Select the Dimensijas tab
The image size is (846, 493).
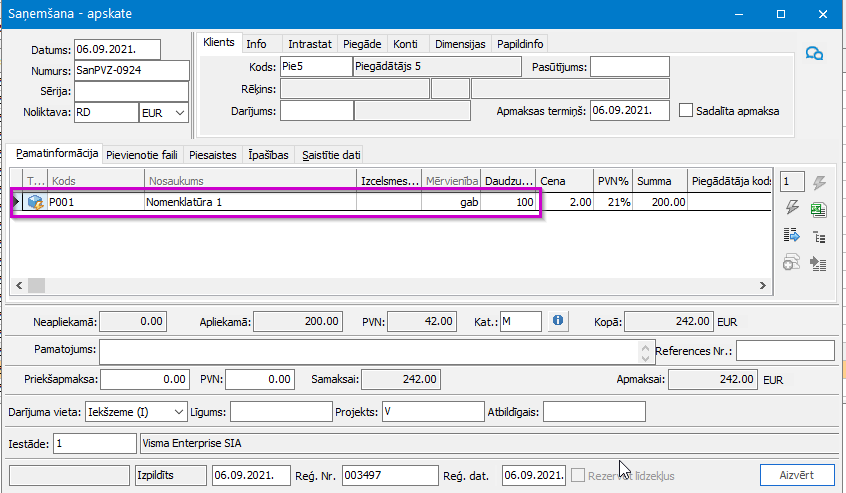point(459,44)
